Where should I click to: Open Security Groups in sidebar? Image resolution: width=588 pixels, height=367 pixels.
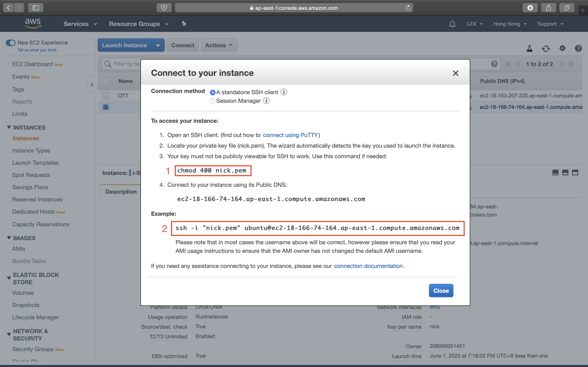click(x=33, y=349)
